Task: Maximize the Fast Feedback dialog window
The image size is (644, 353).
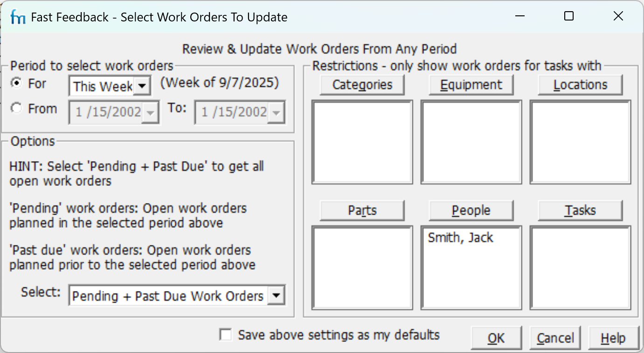Action: click(x=569, y=16)
